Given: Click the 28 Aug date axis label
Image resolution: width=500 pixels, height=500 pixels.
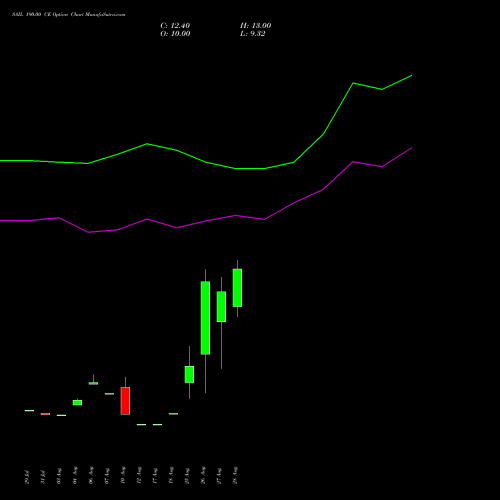Looking at the screenshot, I should click(x=235, y=475).
